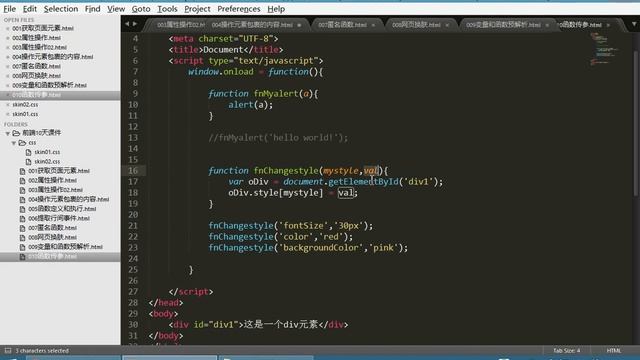
Task: Open the Preferences menu
Action: [239, 9]
